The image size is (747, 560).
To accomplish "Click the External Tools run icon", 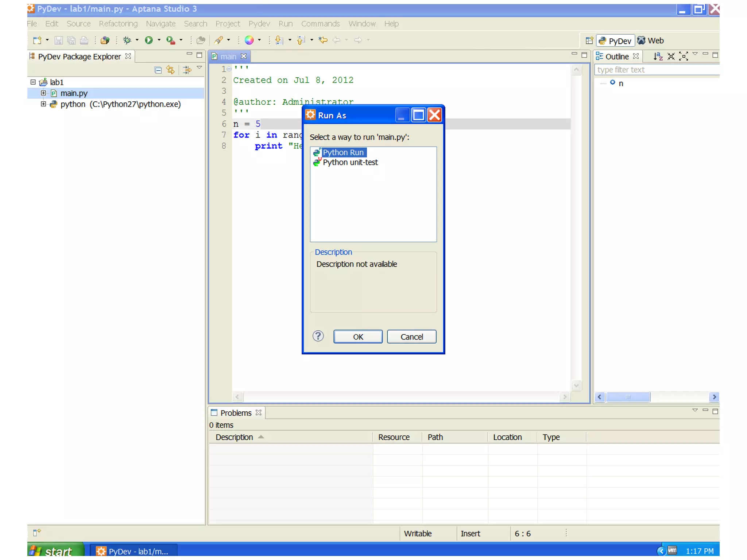I will [x=170, y=40].
